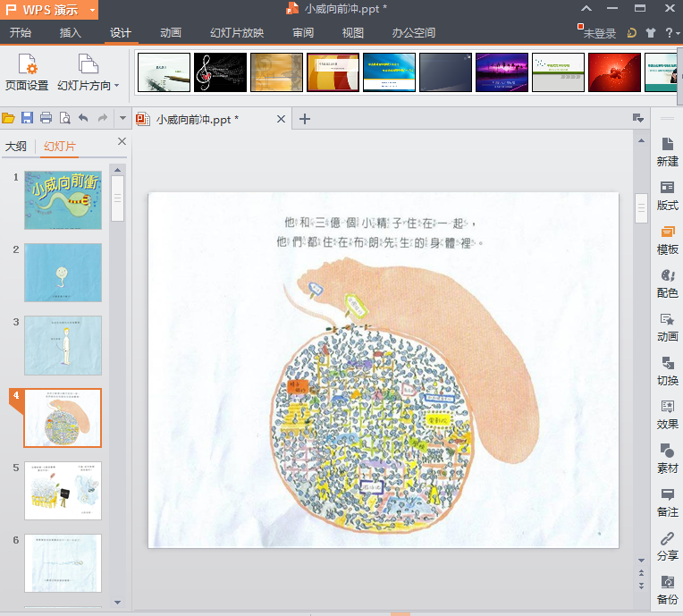The image size is (683, 616).
Task: Apply the gray green stripe design template
Action: click(558, 72)
